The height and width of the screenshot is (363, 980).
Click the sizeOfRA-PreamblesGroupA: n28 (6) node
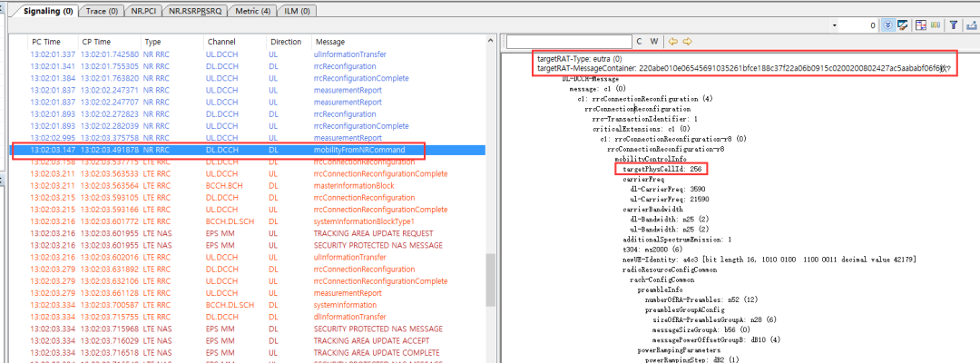point(714,319)
